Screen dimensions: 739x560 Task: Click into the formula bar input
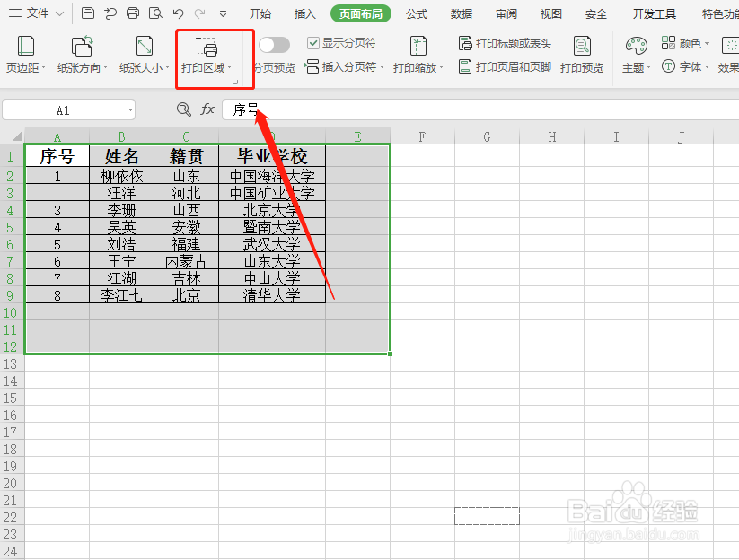[480, 109]
